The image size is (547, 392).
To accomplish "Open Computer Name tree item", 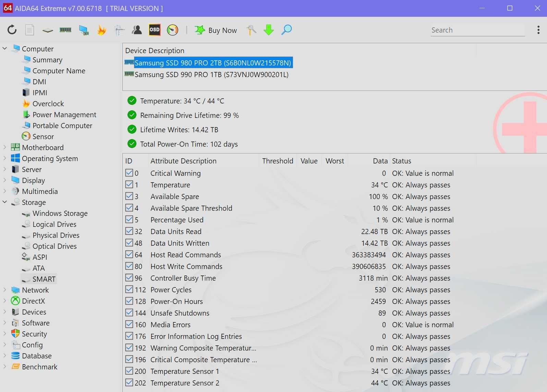I will [x=59, y=71].
